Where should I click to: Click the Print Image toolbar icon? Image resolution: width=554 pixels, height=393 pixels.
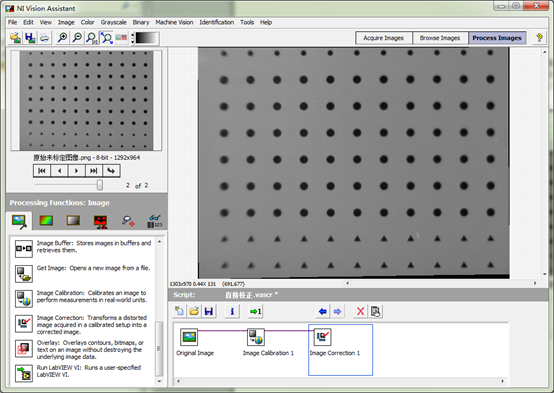45,37
